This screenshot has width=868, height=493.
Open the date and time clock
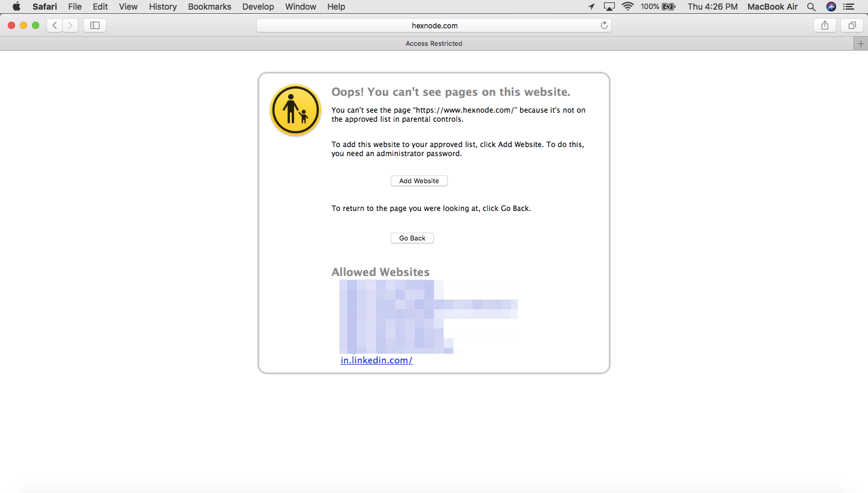click(712, 7)
